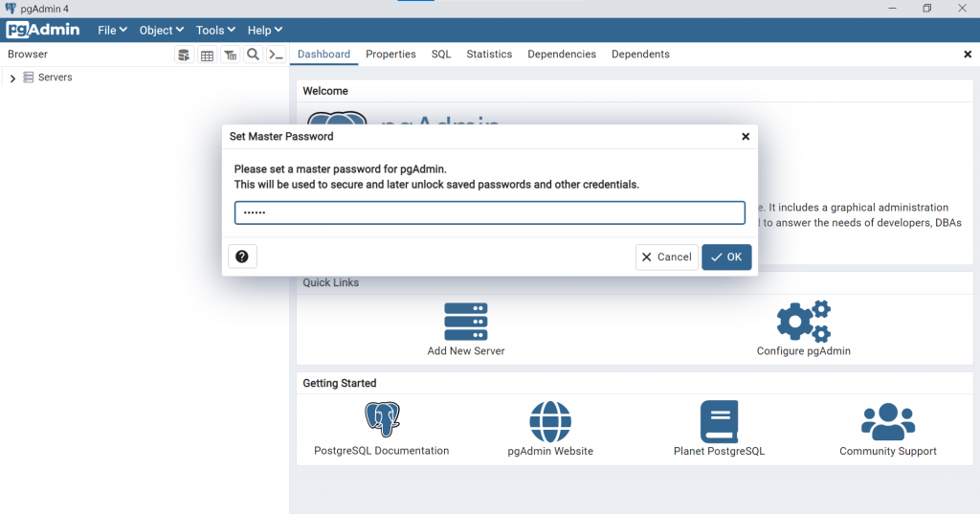Click the Welcome section heading
Screen dimensions: 980x514
pyautogui.click(x=325, y=91)
